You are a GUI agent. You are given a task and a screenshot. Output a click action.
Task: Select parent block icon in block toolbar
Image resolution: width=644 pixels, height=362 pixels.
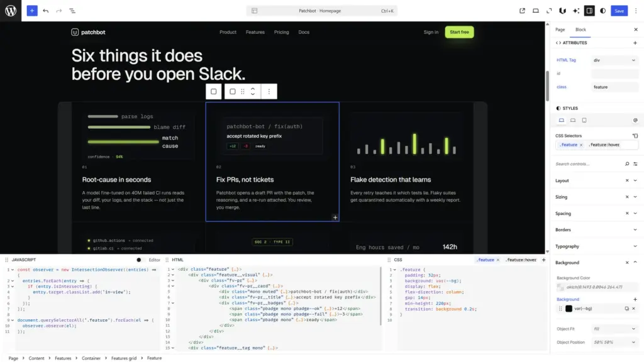click(214, 92)
